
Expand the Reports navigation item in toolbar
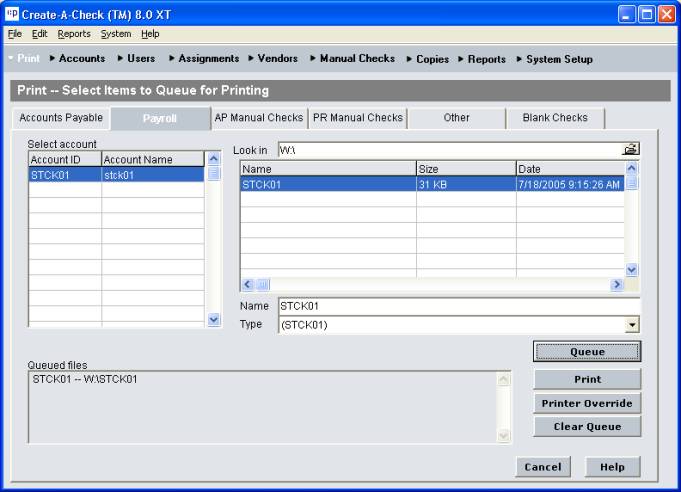pyautogui.click(x=482, y=59)
